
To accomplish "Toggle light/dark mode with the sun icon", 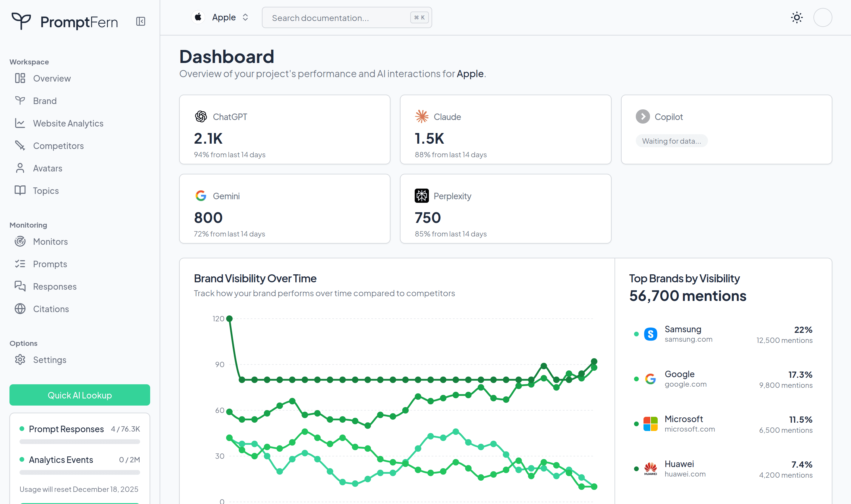I will 796,17.
